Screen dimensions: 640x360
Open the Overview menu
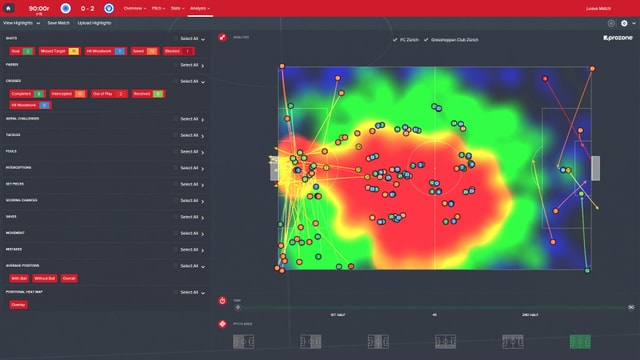tap(135, 8)
